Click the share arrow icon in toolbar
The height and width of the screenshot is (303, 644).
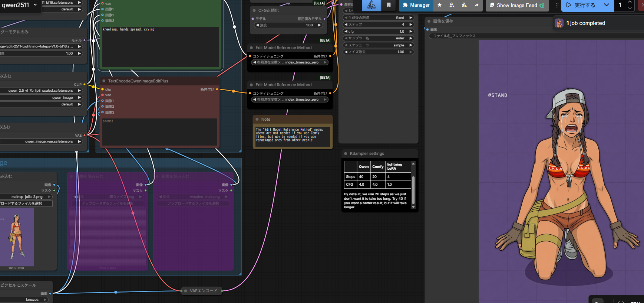476,5
